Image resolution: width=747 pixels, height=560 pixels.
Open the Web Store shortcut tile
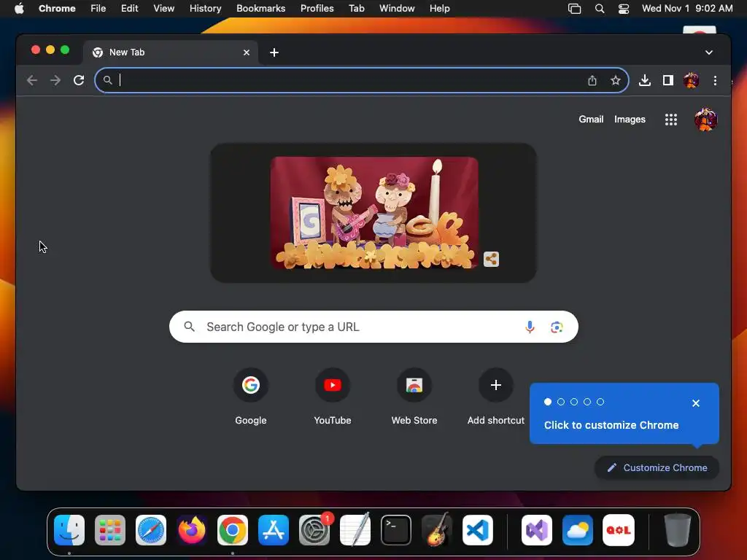click(x=414, y=396)
